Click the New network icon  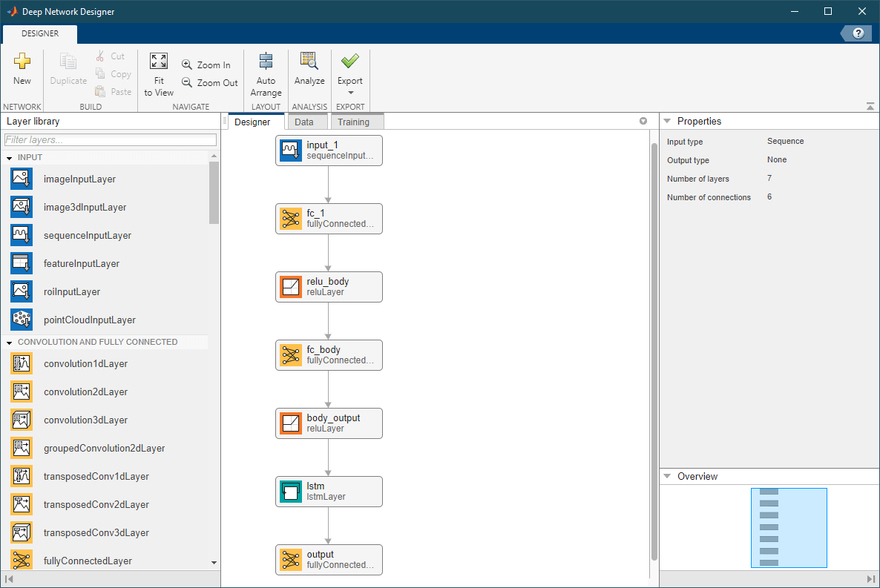pos(22,61)
